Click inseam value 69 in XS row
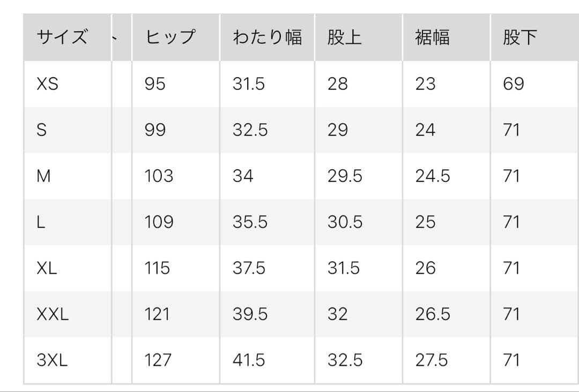The height and width of the screenshot is (392, 579). pyautogui.click(x=513, y=84)
